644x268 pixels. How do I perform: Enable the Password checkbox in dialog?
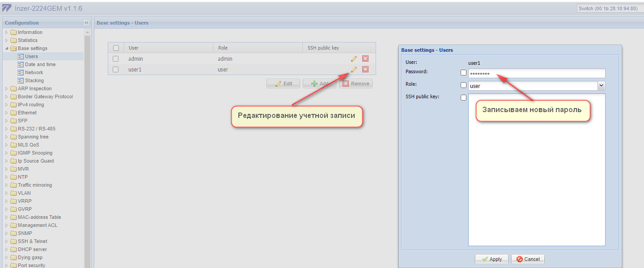pos(463,73)
